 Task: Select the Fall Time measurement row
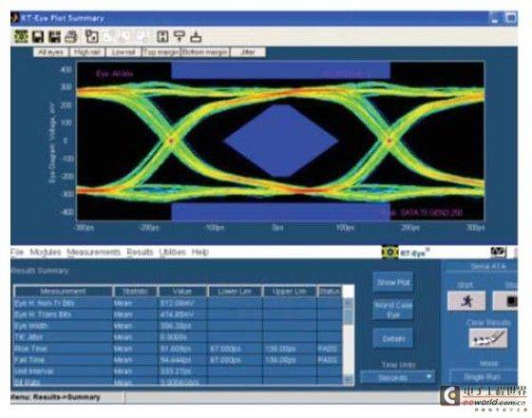tap(178, 360)
